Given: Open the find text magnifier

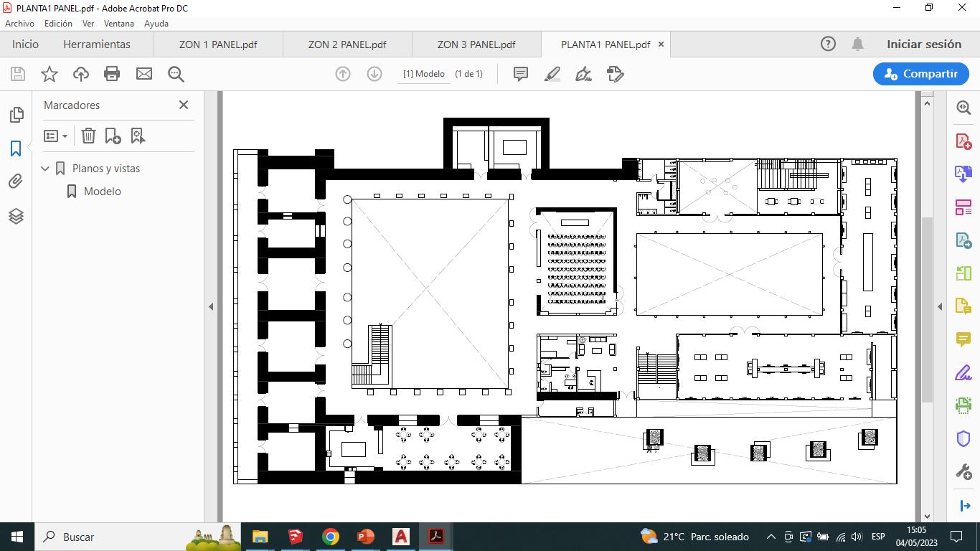Looking at the screenshot, I should [x=176, y=74].
